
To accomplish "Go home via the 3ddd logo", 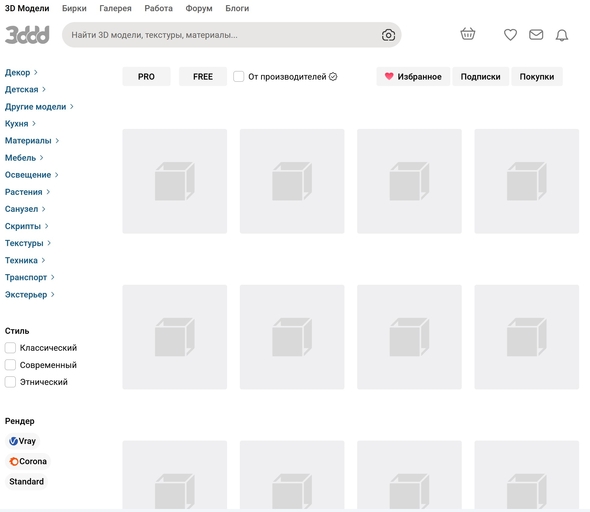I will tap(27, 35).
